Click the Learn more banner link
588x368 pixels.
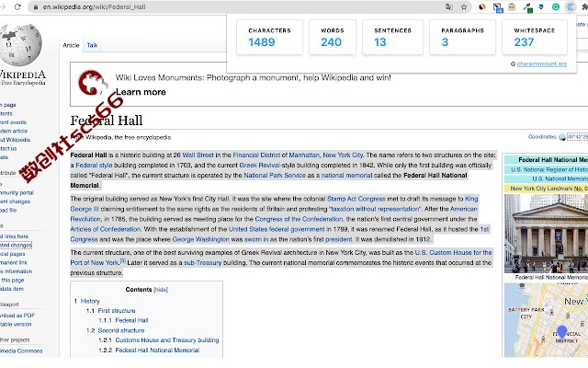141,92
